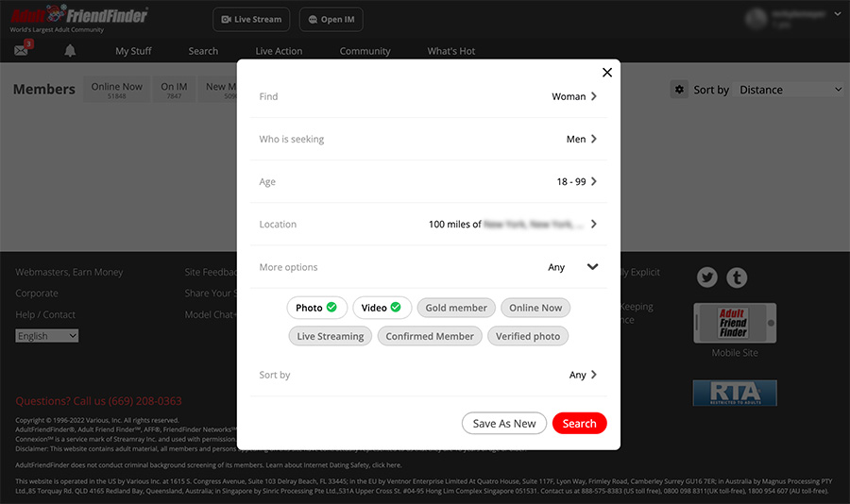Viewport: 850px width, 504px height.
Task: Open the Community menu
Action: 365,51
